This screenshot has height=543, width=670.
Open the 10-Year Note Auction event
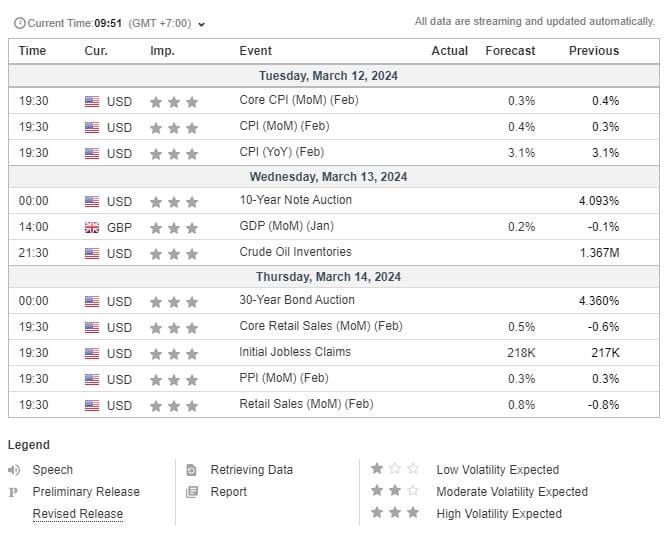295,200
